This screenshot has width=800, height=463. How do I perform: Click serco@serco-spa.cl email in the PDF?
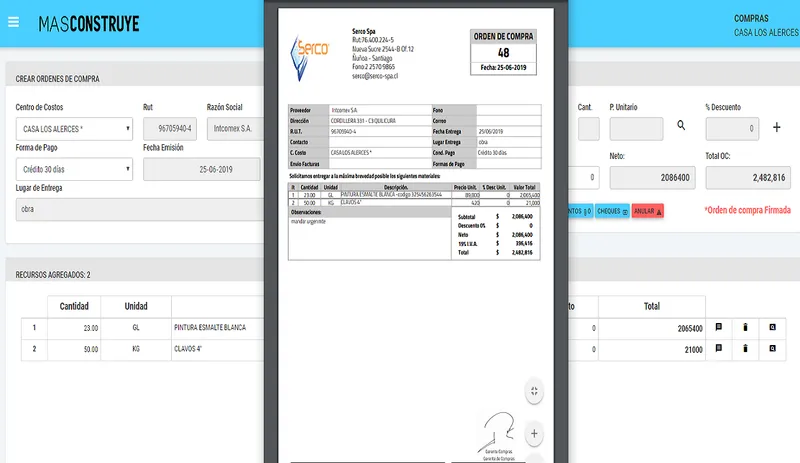[x=375, y=76]
